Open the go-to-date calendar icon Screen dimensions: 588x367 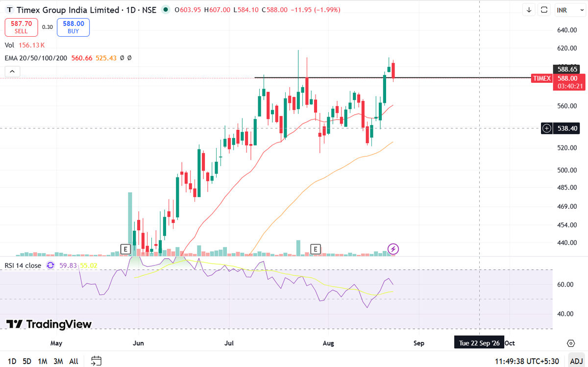click(x=96, y=361)
